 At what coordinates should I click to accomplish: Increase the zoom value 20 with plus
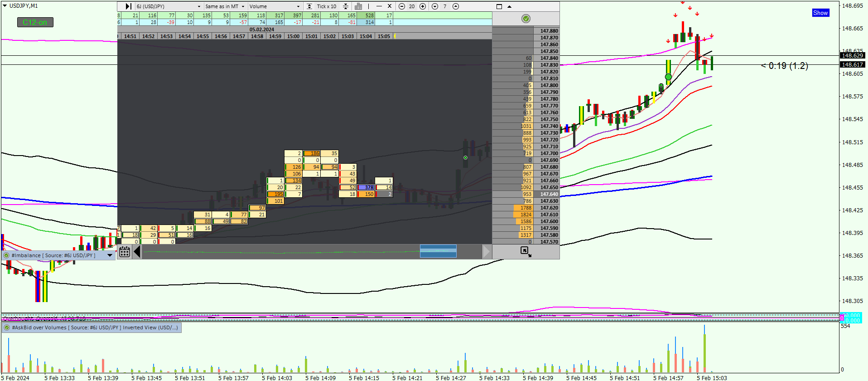(423, 6)
